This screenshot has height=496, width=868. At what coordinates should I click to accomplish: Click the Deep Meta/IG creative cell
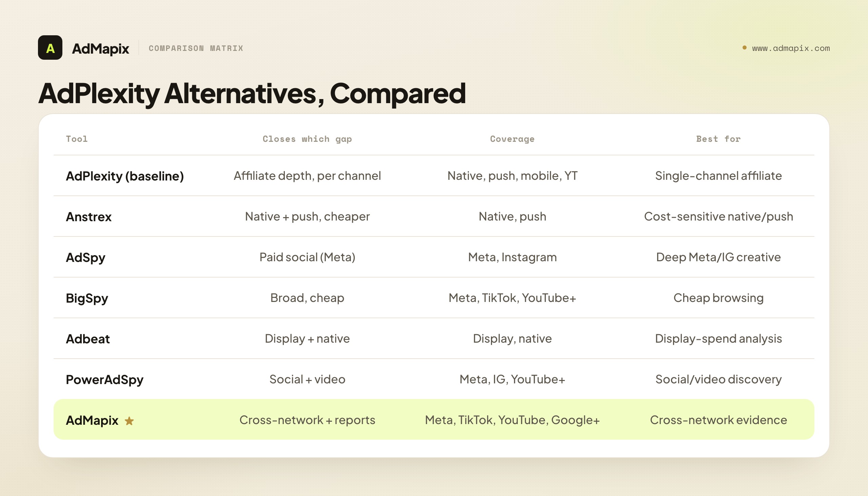point(718,257)
